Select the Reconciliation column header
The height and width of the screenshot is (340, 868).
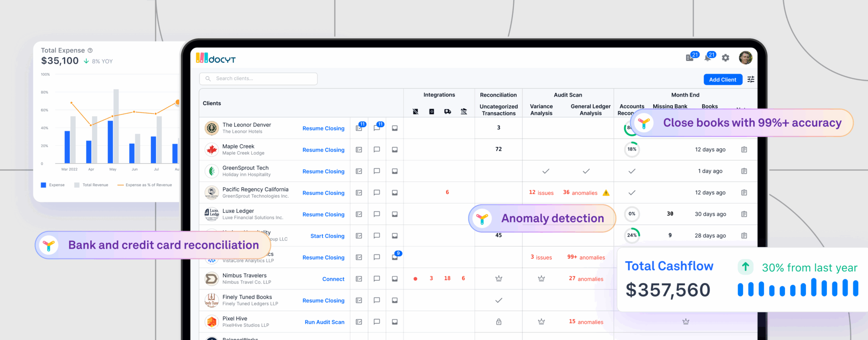[x=498, y=95]
